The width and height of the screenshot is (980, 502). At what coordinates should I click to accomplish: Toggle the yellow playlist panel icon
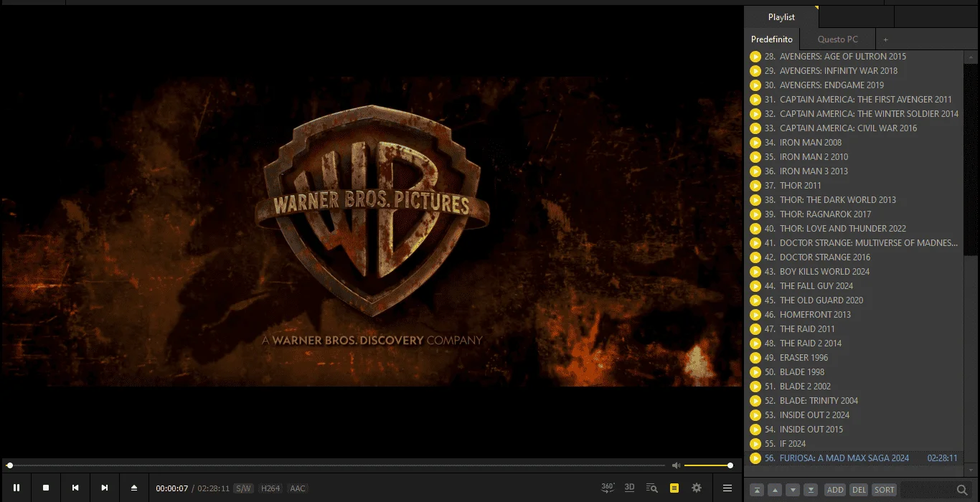coord(674,488)
